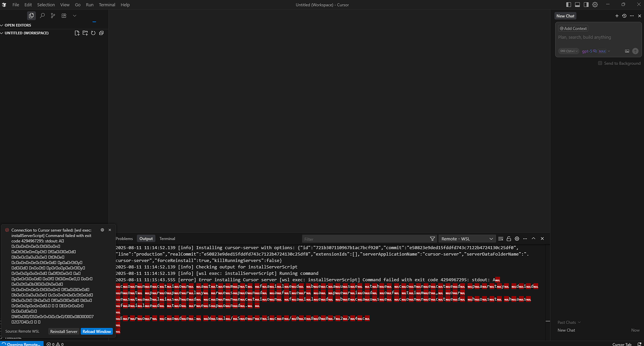This screenshot has height=346, width=644.
Task: Open the Source Control icon
Action: pos(53,15)
